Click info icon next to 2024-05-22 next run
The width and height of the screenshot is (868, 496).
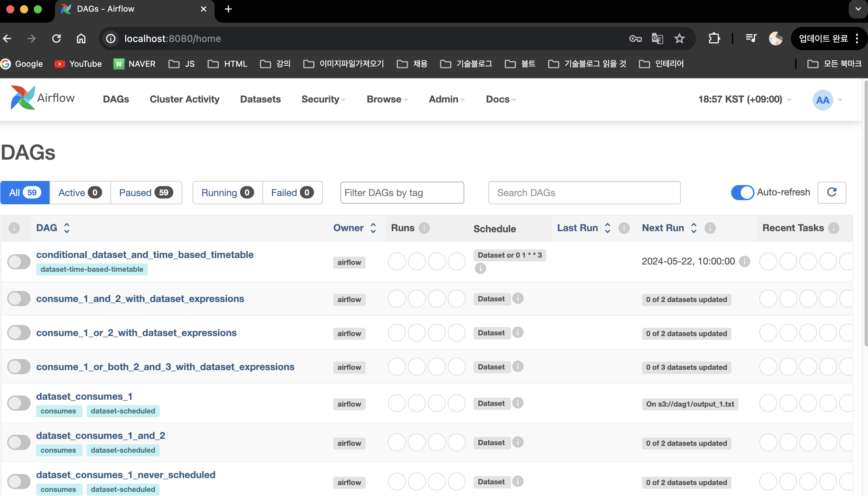pos(745,261)
